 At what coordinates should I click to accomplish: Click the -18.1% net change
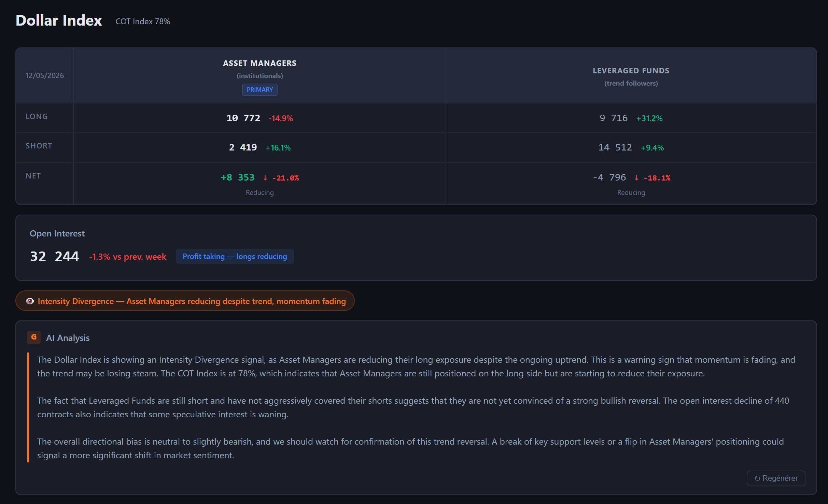pyautogui.click(x=657, y=178)
